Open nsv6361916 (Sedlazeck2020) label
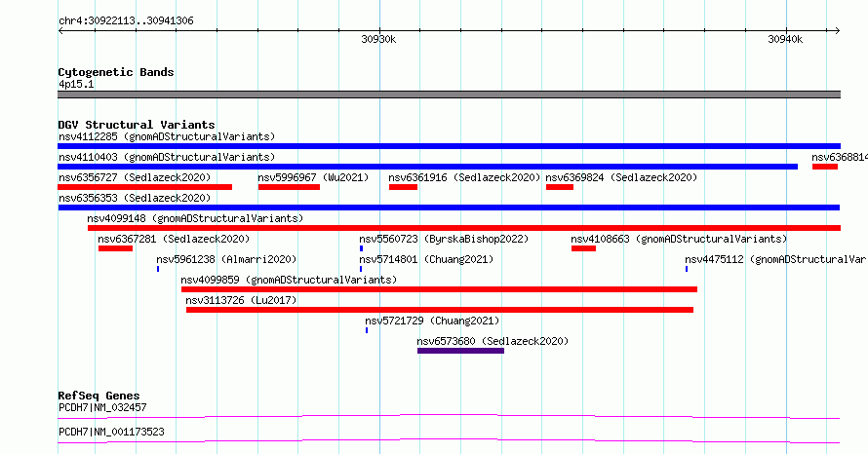The width and height of the screenshot is (868, 454). [464, 177]
